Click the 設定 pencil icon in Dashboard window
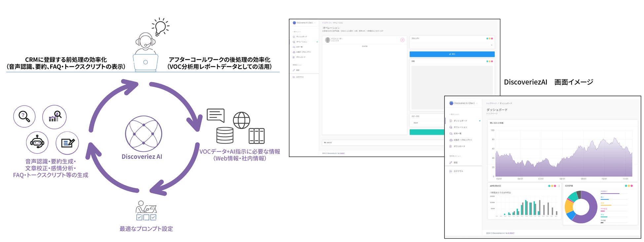644x242 pixels. 451,163
